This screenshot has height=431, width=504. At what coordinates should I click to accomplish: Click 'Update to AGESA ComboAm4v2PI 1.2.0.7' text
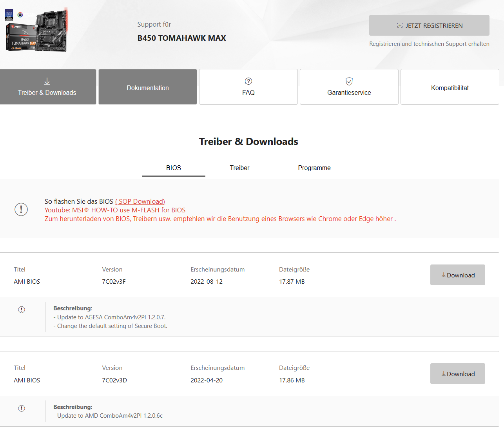tap(109, 317)
